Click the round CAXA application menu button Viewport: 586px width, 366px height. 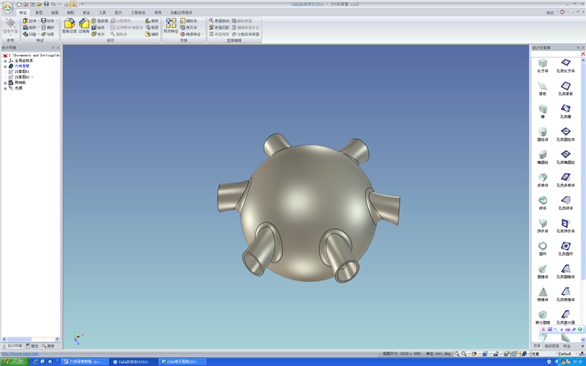point(7,7)
